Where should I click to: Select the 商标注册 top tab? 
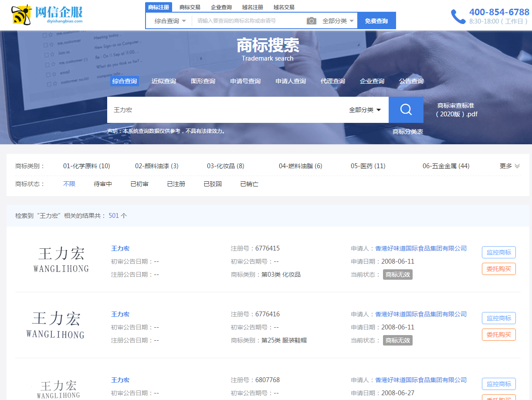click(159, 7)
